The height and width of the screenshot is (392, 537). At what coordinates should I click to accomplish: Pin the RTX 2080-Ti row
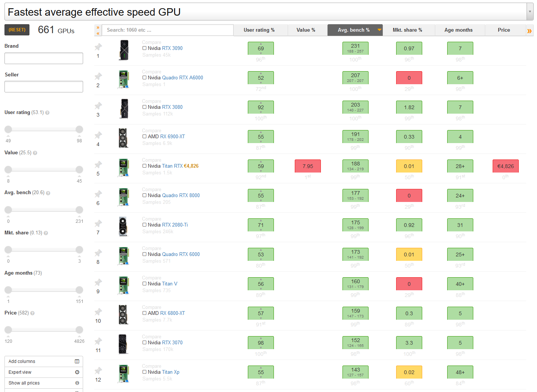pyautogui.click(x=98, y=223)
